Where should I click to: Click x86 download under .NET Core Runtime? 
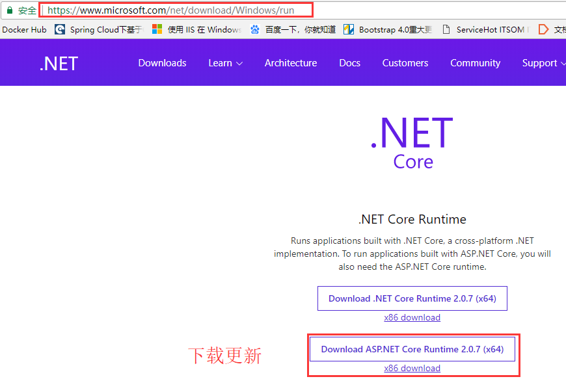click(412, 317)
